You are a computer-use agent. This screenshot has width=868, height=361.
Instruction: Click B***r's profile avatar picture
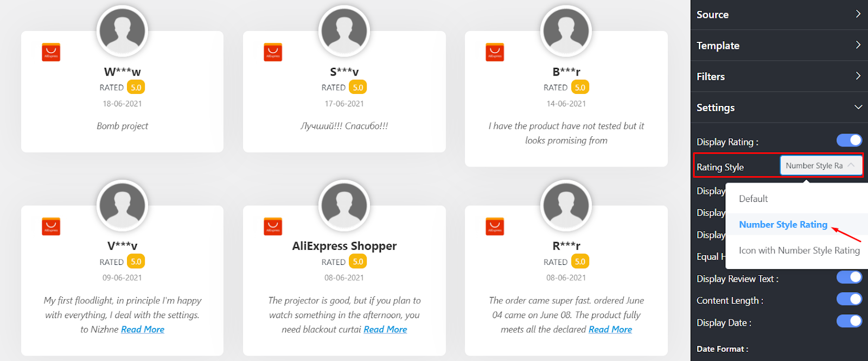[x=566, y=30]
